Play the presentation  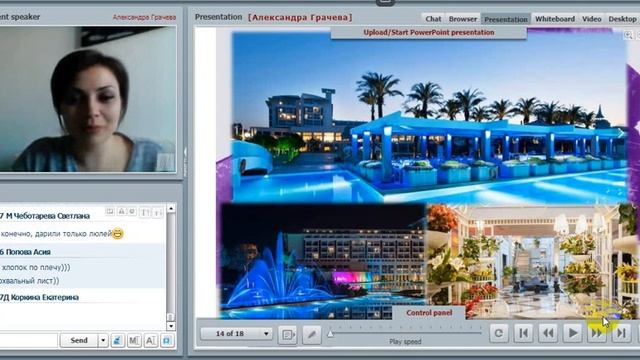[x=572, y=333]
